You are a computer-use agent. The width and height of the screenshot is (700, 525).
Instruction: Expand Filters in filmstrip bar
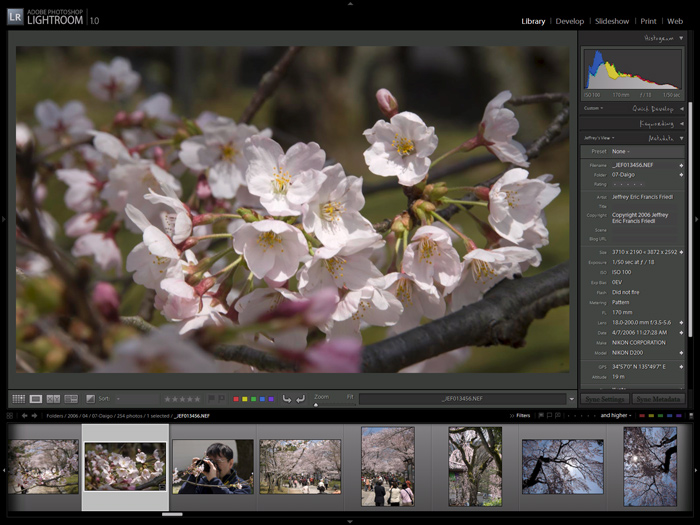point(520,416)
